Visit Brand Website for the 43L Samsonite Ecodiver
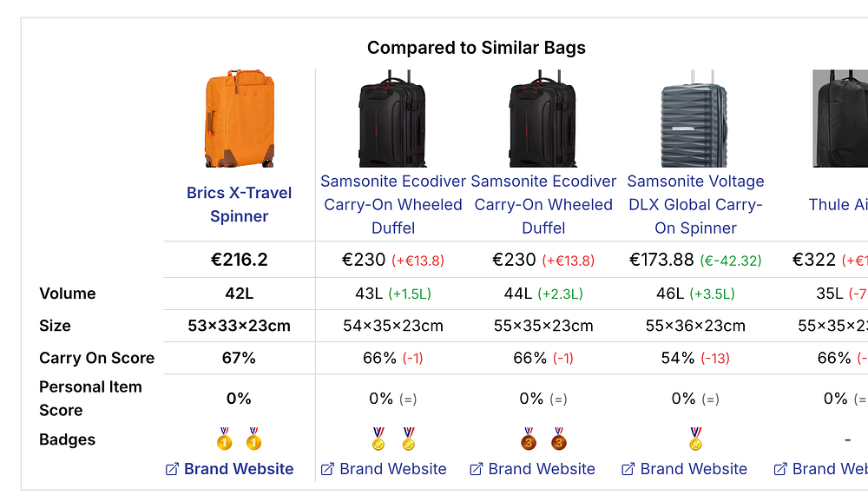This screenshot has height=502, width=868. [392, 469]
